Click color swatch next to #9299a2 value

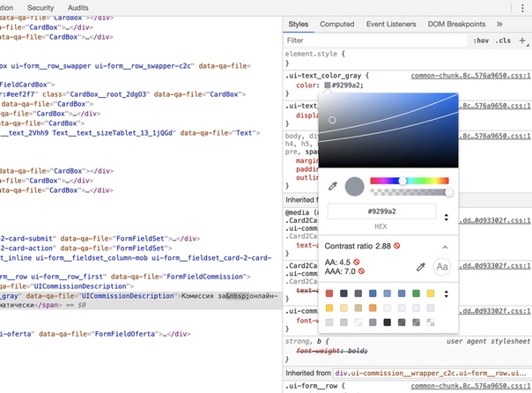coord(328,86)
